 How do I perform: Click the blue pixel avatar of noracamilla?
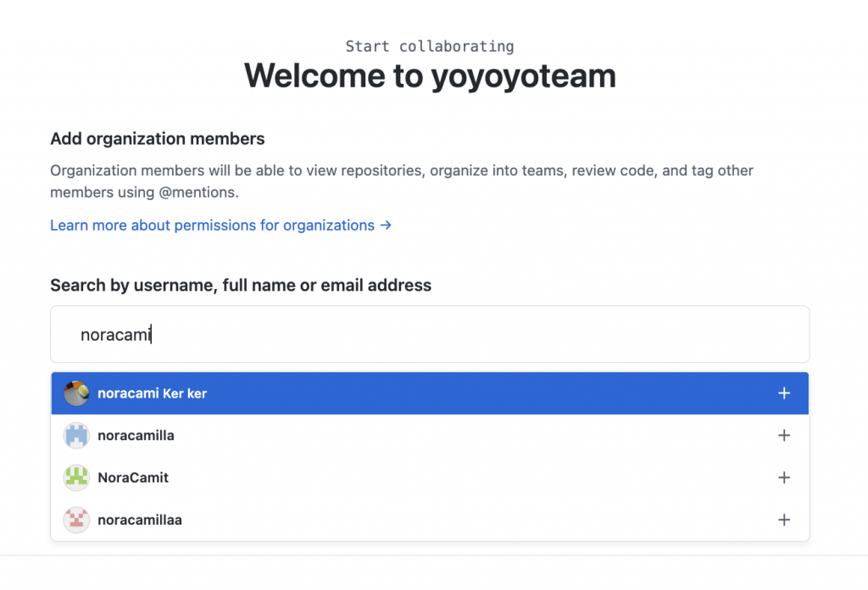[76, 436]
